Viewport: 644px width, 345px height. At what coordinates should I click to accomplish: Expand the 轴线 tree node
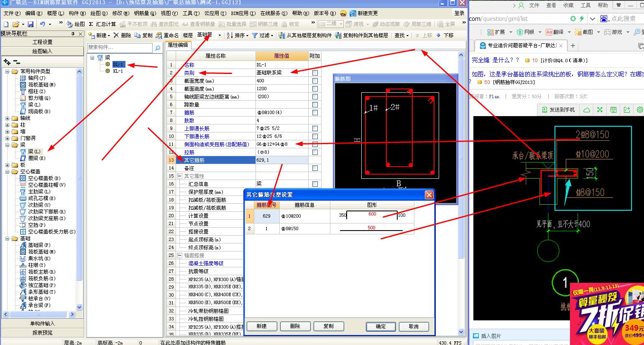coord(7,118)
